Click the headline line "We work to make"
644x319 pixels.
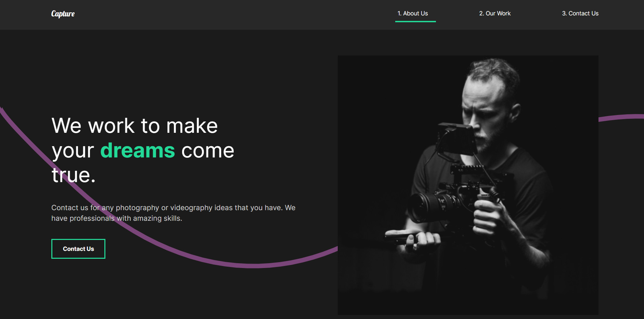tap(134, 126)
